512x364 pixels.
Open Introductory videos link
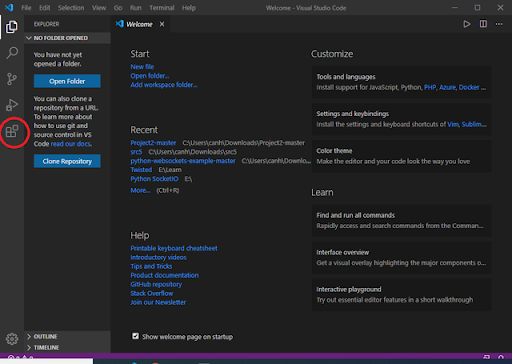(x=158, y=257)
